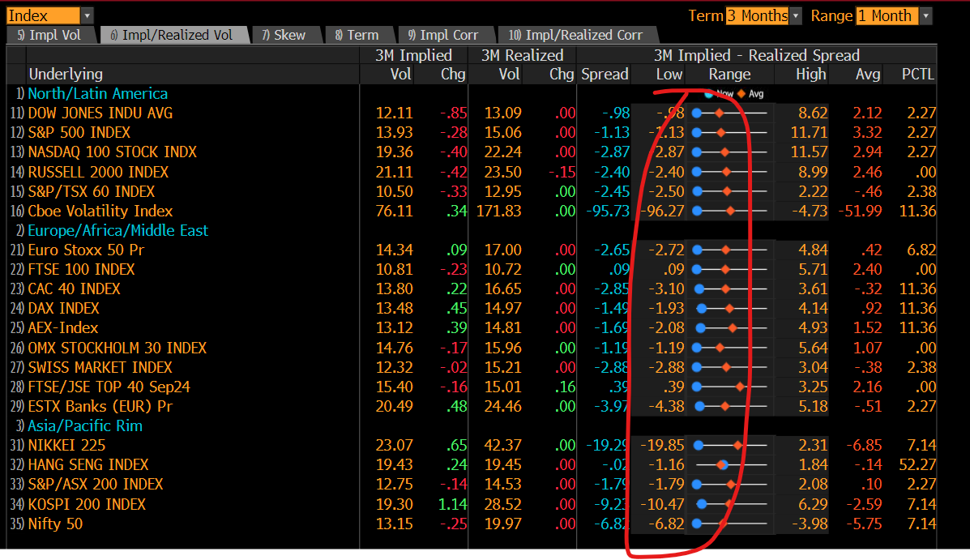Click Russell 2000 realized change -.15

click(x=562, y=172)
